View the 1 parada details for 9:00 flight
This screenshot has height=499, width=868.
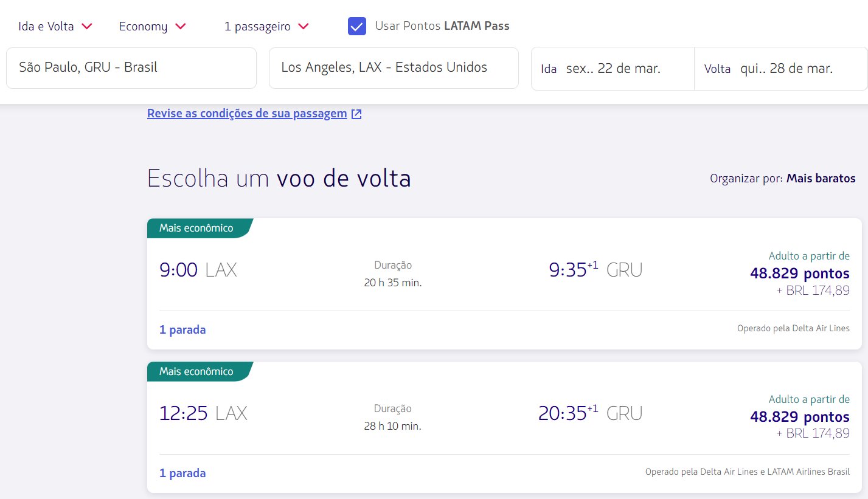pyautogui.click(x=182, y=330)
